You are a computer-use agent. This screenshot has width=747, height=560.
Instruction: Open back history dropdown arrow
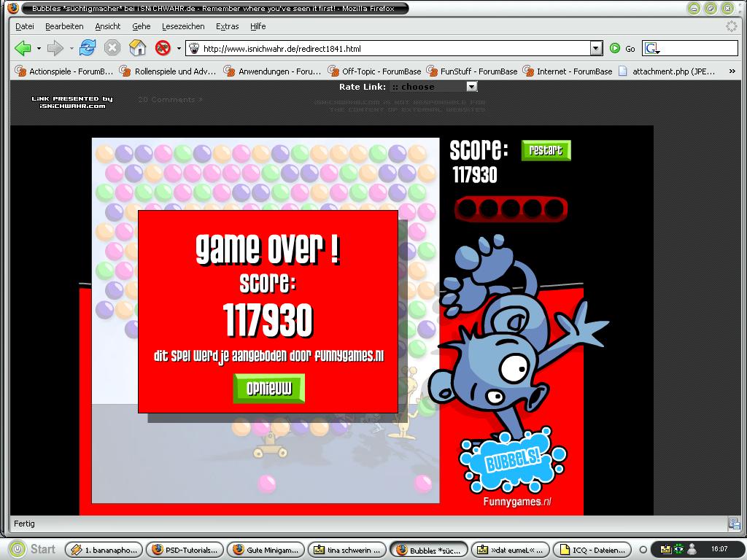tap(39, 48)
